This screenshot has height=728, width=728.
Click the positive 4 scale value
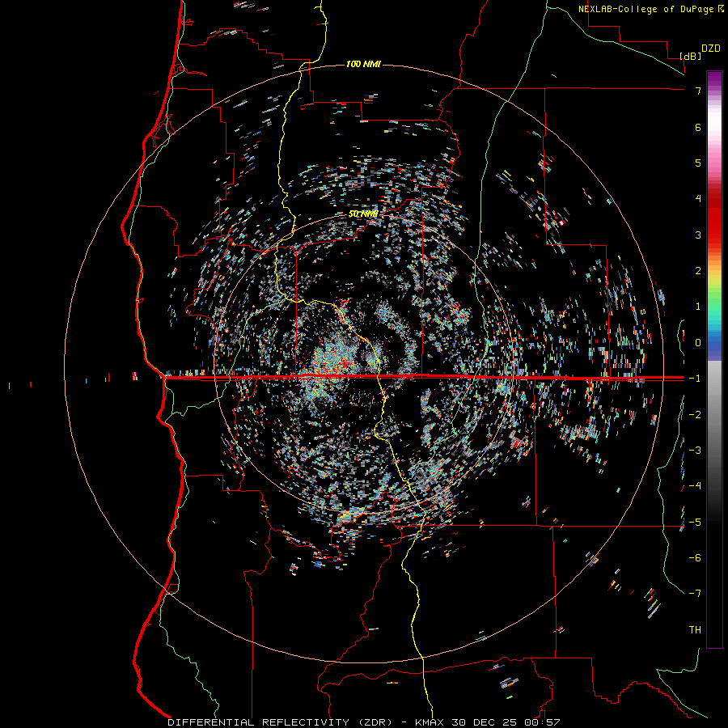[x=698, y=199]
